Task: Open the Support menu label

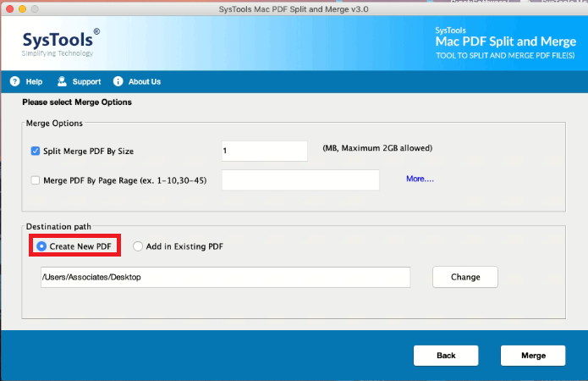Action: pos(86,82)
